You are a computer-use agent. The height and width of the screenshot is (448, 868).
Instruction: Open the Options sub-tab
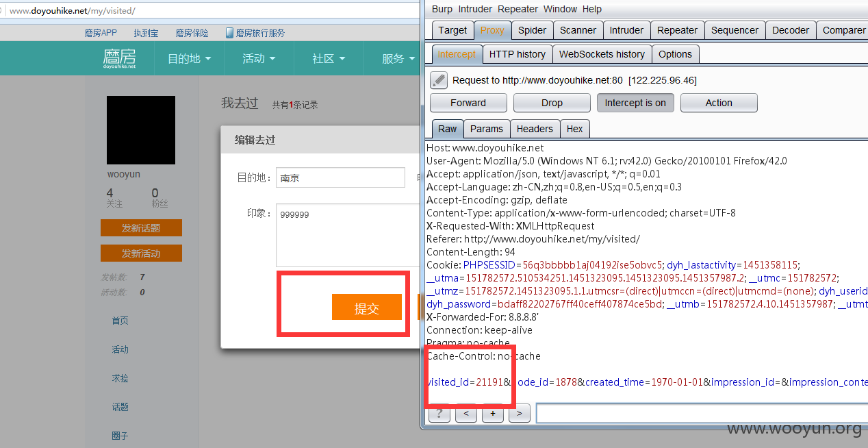coord(676,54)
